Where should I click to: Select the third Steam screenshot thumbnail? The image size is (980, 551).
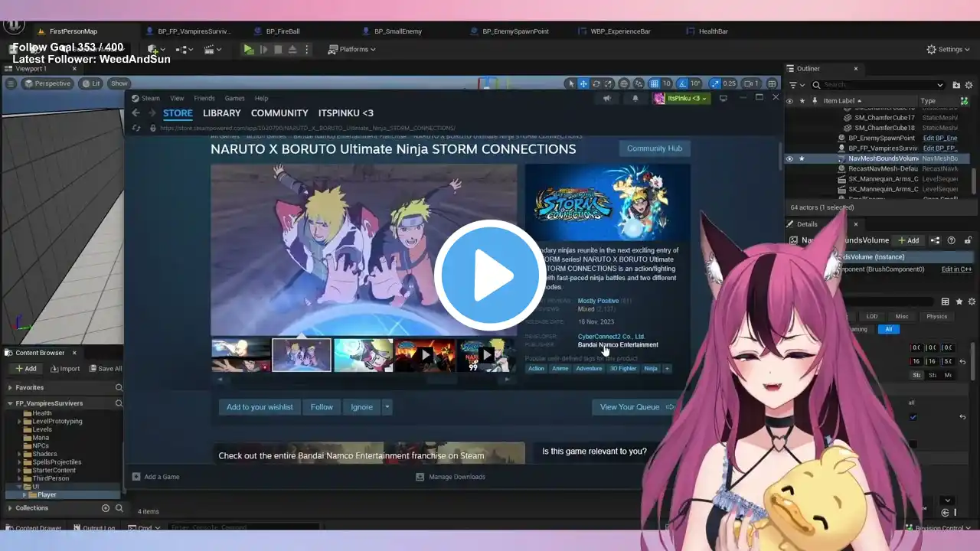[363, 355]
